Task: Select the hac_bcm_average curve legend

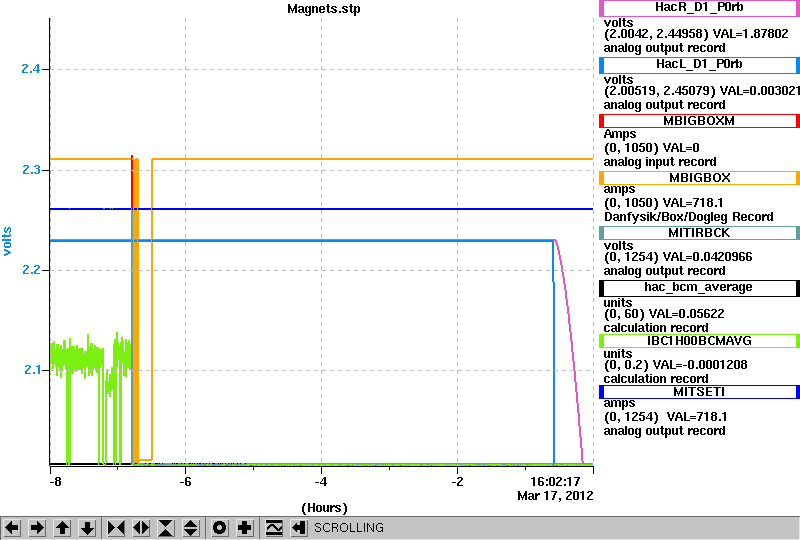Action: [x=699, y=288]
